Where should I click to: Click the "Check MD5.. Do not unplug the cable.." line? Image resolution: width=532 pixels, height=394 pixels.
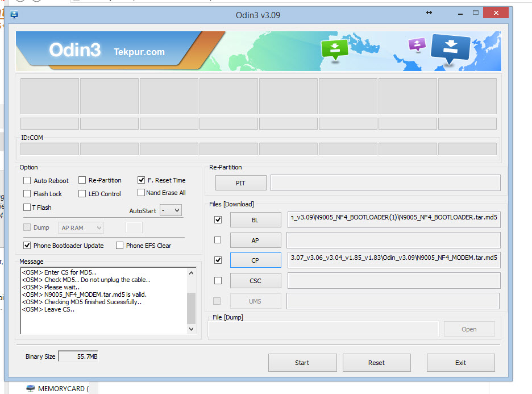(x=86, y=280)
